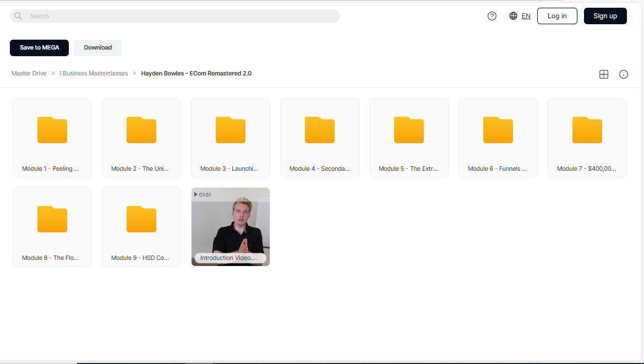Open Module 8 - The Flo folder icon
The height and width of the screenshot is (364, 644).
pos(52,219)
